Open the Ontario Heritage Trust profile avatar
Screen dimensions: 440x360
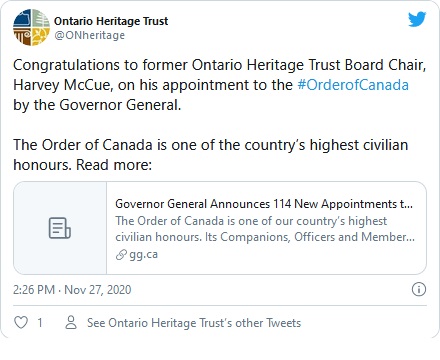click(x=31, y=27)
